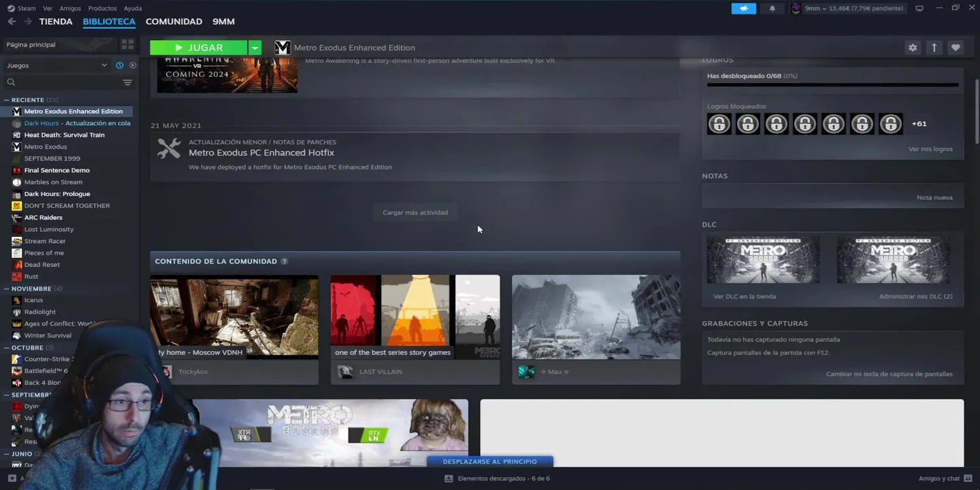Click the Metro Exodus Enhanced Edition logo icon

(282, 48)
